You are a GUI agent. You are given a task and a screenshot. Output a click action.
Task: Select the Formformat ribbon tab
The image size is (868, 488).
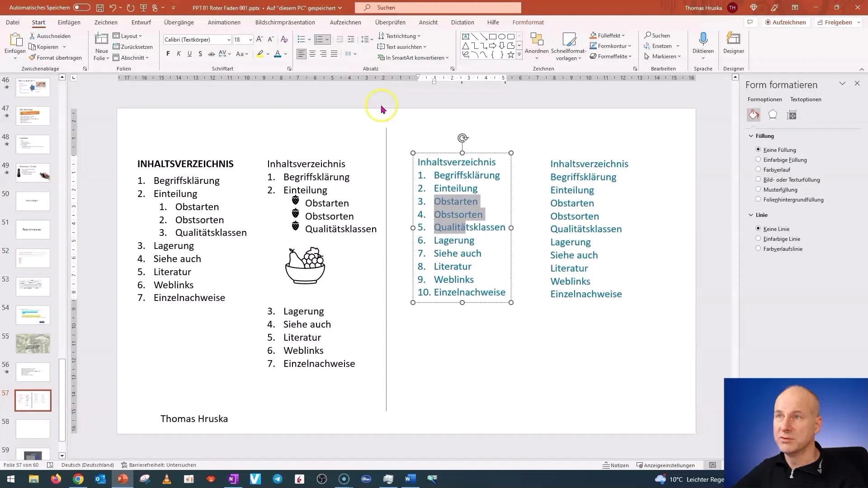point(528,22)
